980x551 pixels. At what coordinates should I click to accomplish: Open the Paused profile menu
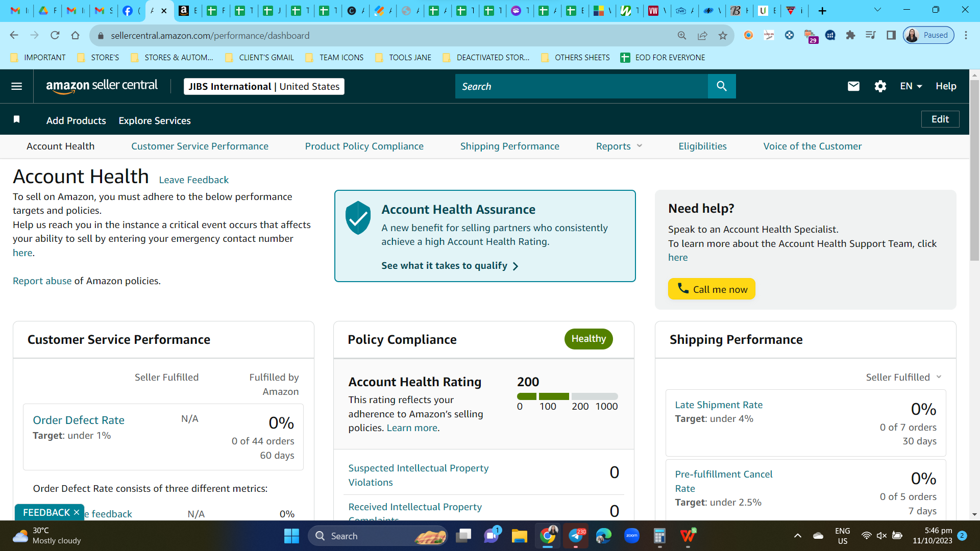click(928, 35)
